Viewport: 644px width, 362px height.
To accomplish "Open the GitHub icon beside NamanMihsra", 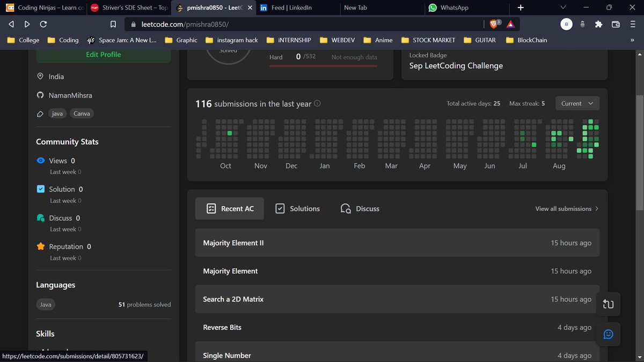I will (x=41, y=95).
